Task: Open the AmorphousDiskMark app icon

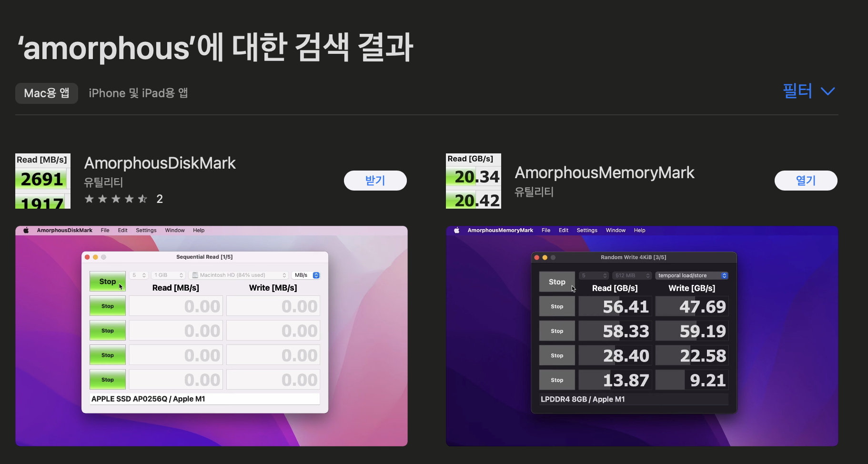Action: point(43,181)
